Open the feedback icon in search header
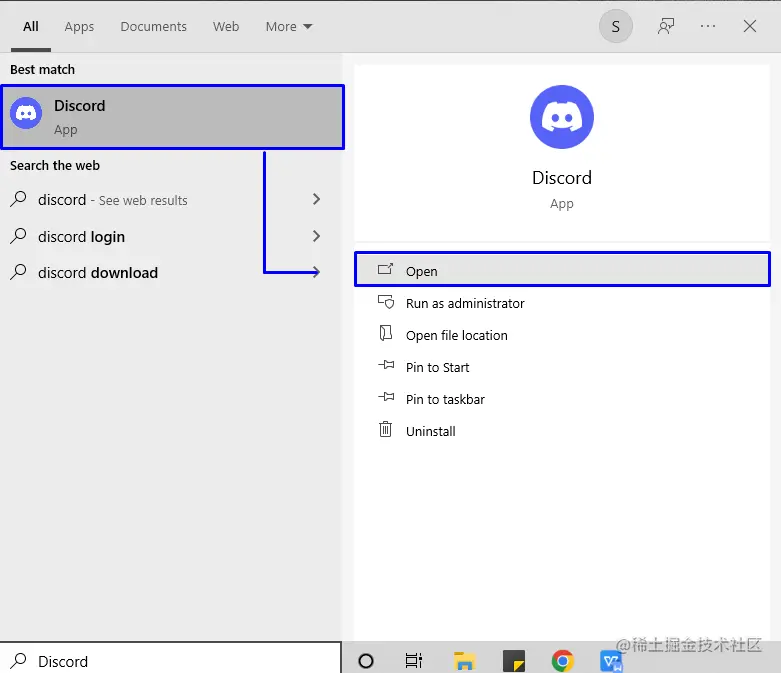 665,26
